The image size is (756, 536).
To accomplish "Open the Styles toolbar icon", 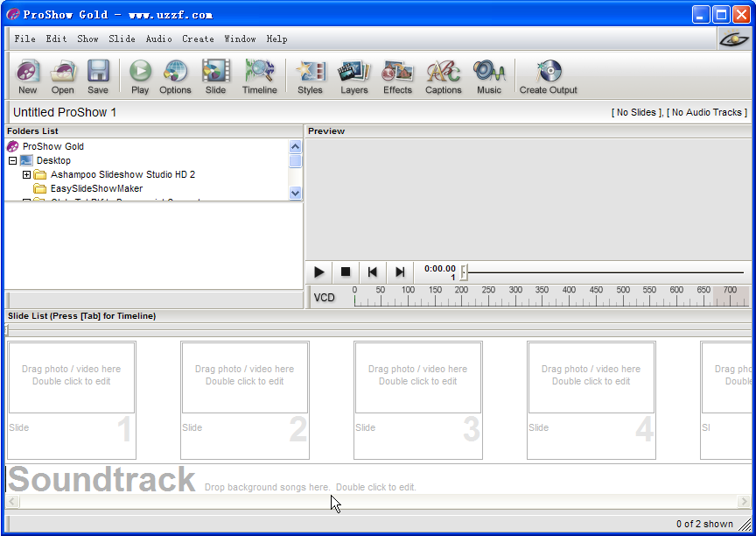I will point(310,76).
